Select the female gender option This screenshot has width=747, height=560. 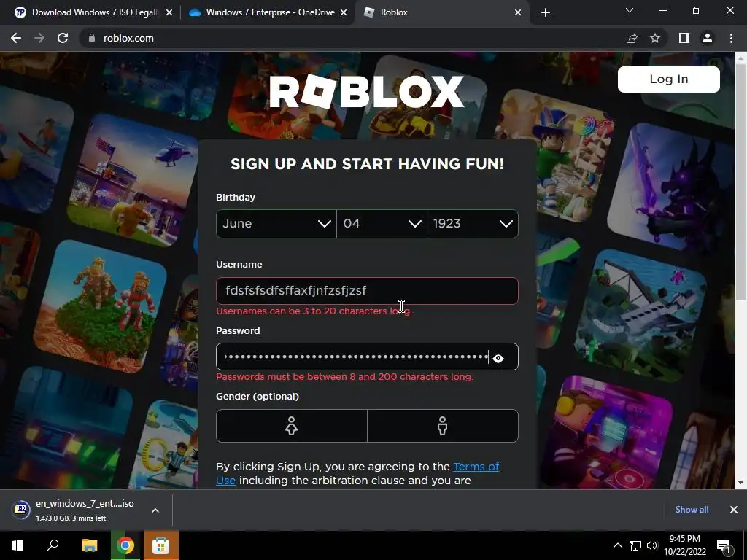pyautogui.click(x=292, y=426)
